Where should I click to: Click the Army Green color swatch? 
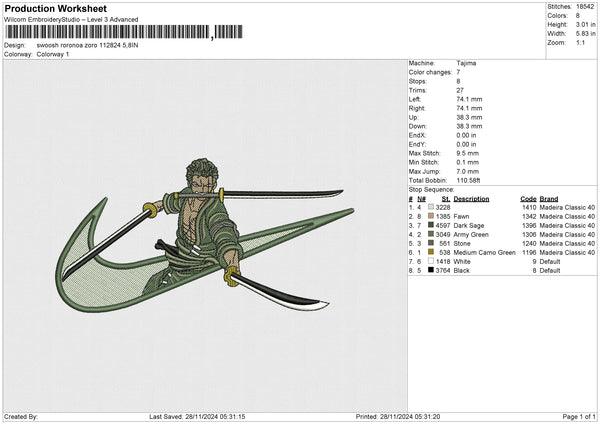point(430,234)
